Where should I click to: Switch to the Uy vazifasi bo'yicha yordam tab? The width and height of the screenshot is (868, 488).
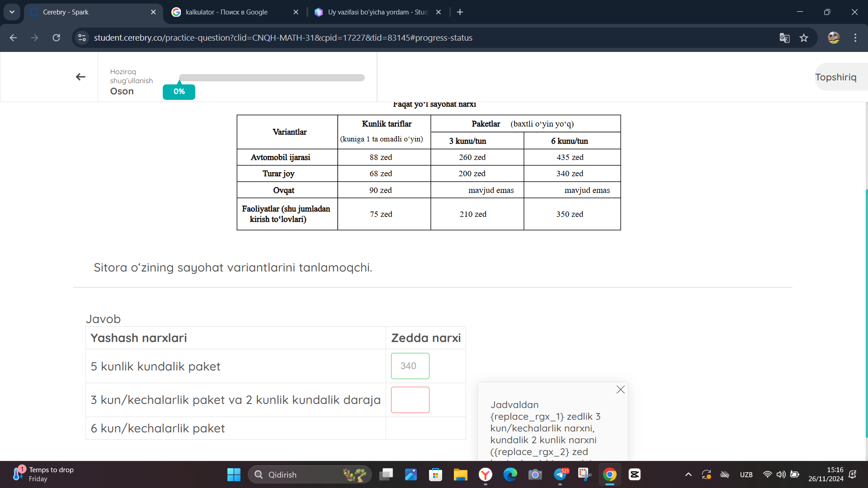[x=377, y=12]
